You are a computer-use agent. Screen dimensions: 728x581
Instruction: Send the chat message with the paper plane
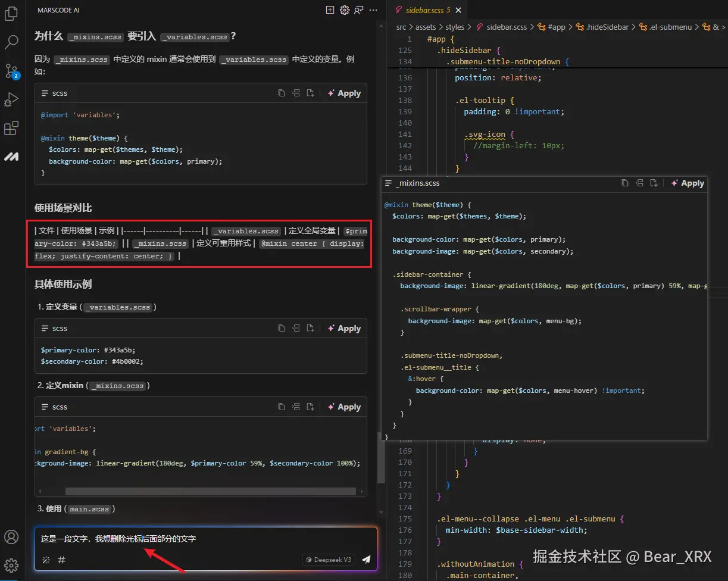tap(365, 560)
